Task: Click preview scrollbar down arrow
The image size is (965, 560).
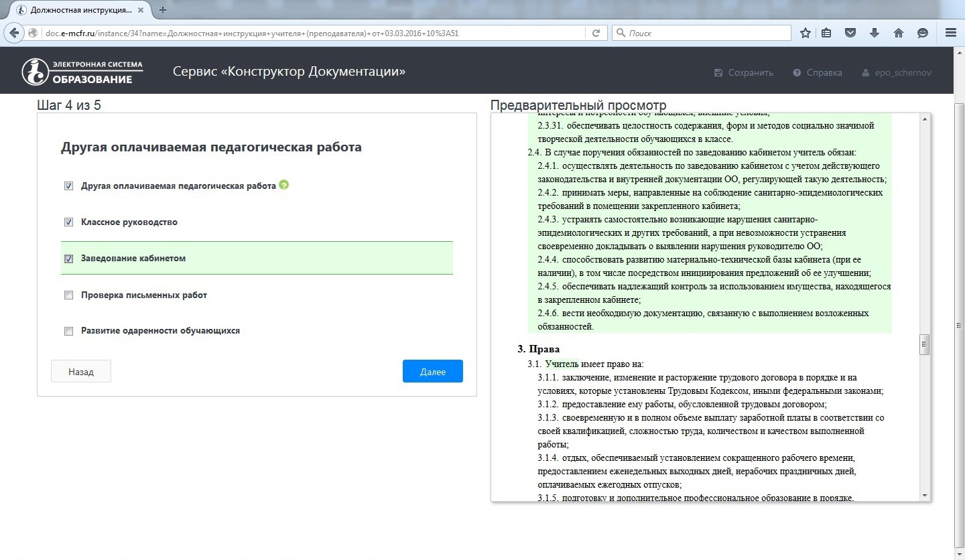Action: pos(925,495)
